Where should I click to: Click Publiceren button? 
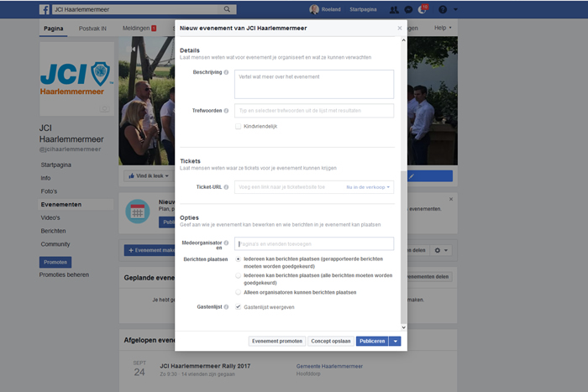372,341
